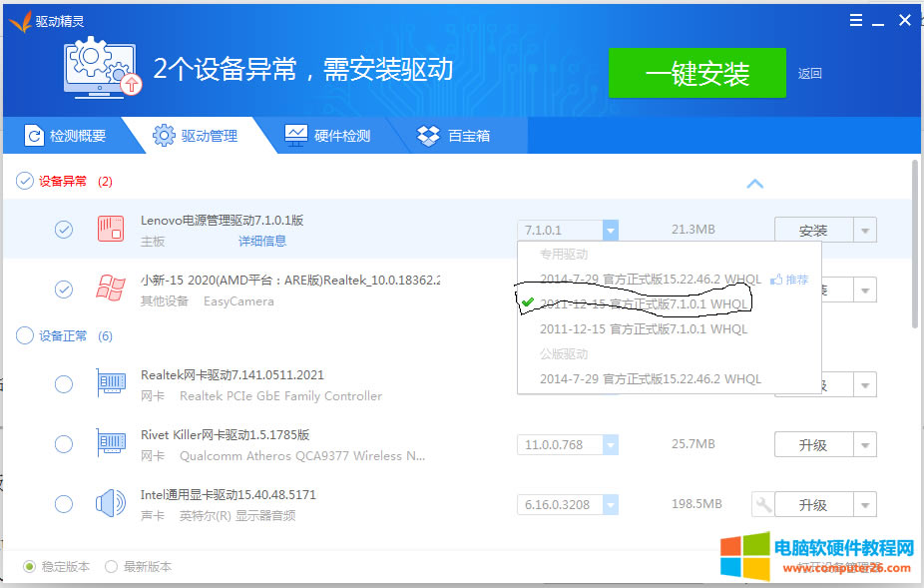Click the 硬件检测 monitor icon

[x=294, y=133]
